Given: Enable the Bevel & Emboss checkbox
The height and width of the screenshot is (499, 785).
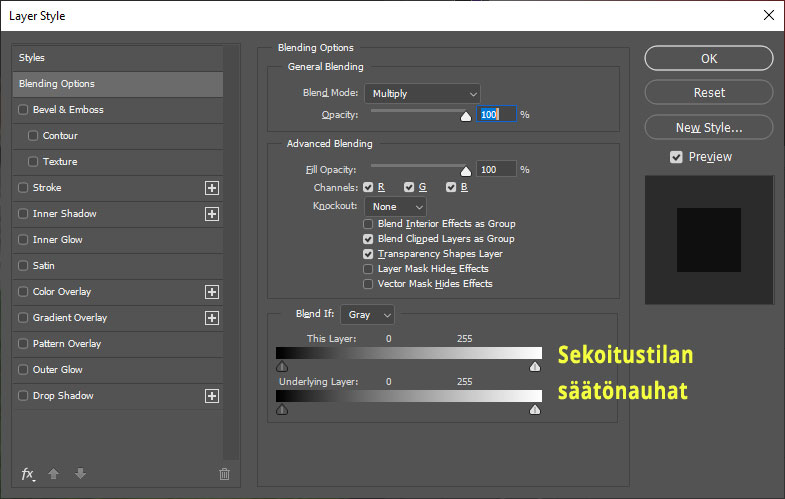Looking at the screenshot, I should coord(23,110).
